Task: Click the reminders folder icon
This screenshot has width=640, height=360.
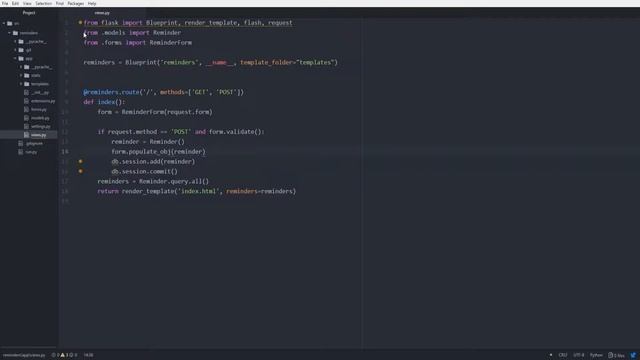Action: [15, 33]
